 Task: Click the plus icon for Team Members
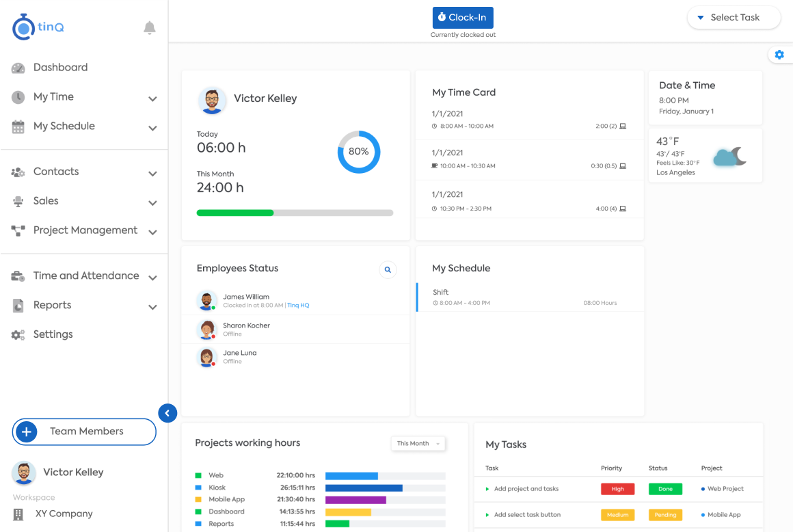pyautogui.click(x=27, y=432)
